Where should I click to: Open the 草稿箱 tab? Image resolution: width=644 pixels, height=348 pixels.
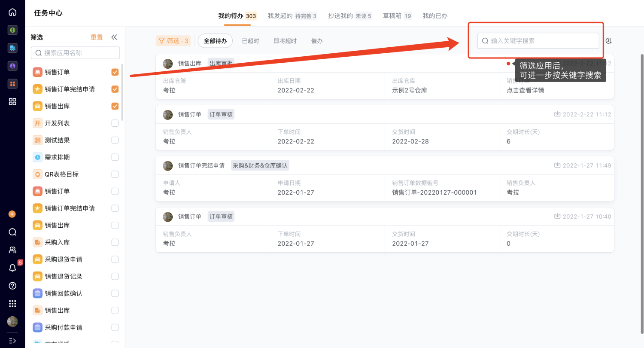click(397, 16)
